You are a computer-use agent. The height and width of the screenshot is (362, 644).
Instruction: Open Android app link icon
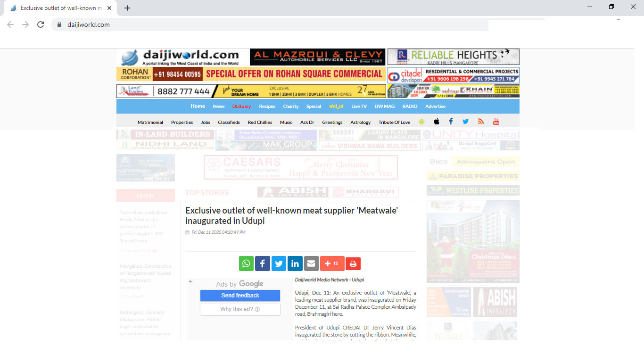click(x=421, y=122)
